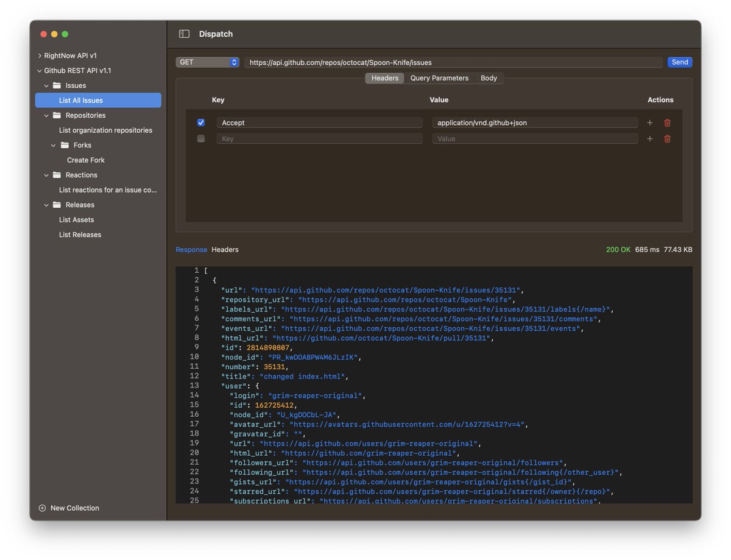Screen dimensions: 731x560
Task: Delete the Accept header using its trash icon
Action: coord(667,122)
